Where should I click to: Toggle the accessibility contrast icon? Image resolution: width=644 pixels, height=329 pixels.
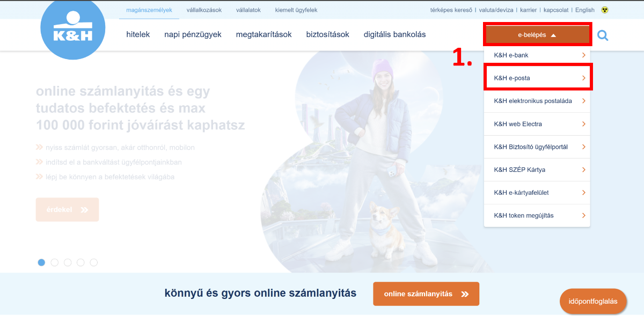pyautogui.click(x=605, y=10)
